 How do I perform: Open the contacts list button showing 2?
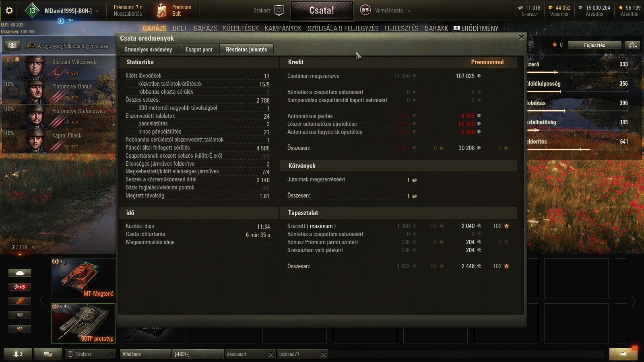[18, 354]
